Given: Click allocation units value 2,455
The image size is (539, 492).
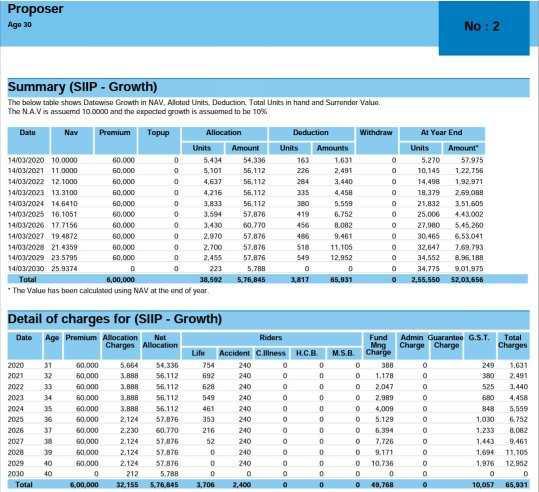Looking at the screenshot, I should pos(212,258).
